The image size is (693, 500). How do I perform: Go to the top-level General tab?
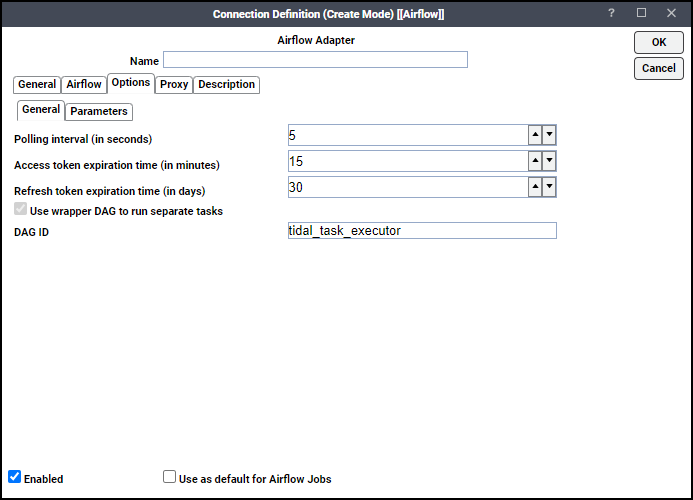tap(37, 84)
